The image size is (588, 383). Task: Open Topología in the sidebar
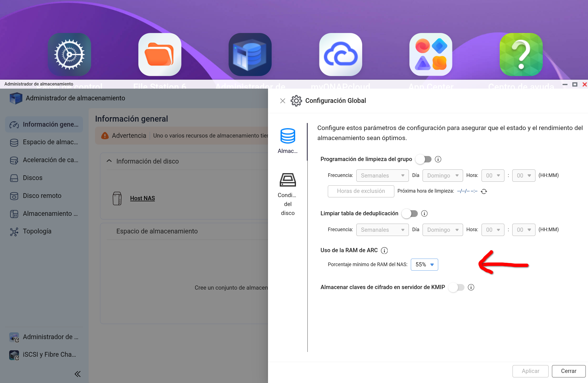coord(37,231)
